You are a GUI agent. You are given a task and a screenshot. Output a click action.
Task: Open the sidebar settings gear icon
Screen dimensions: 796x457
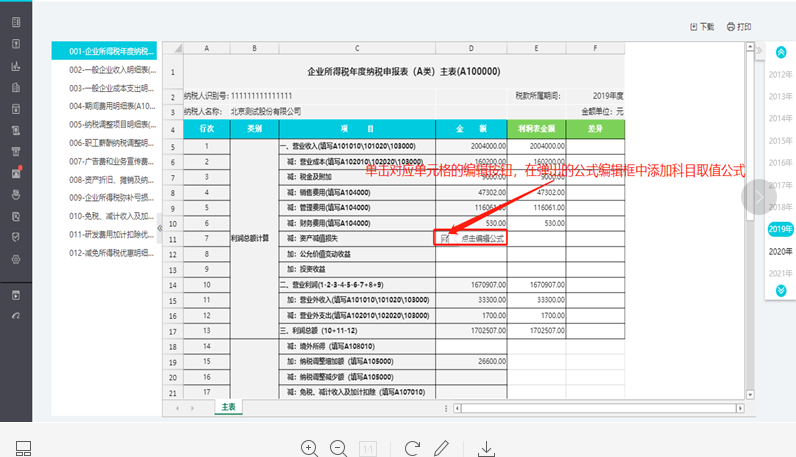(16, 259)
